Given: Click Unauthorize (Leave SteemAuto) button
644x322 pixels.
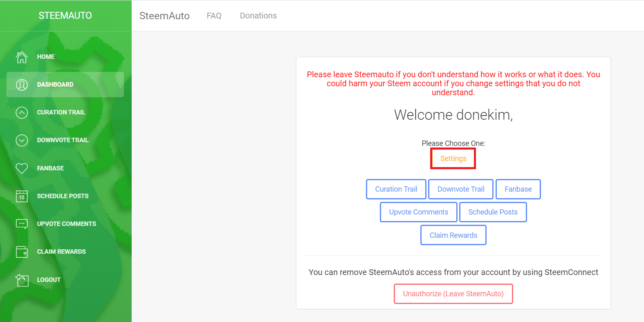Looking at the screenshot, I should pyautogui.click(x=453, y=294).
